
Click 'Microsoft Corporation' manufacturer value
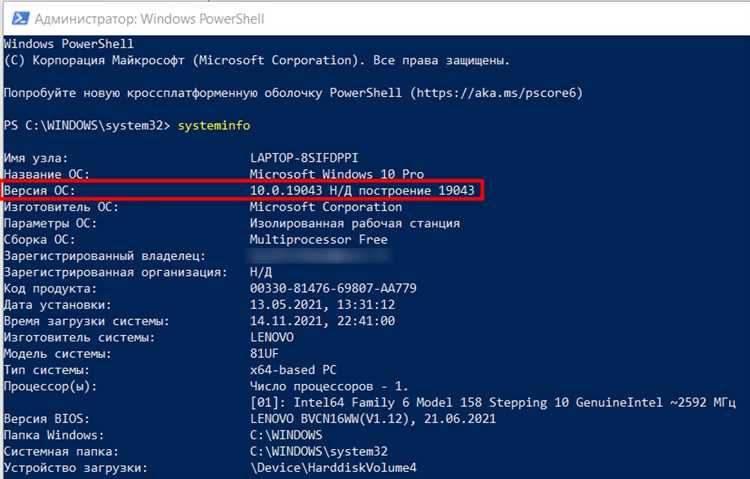(x=326, y=207)
